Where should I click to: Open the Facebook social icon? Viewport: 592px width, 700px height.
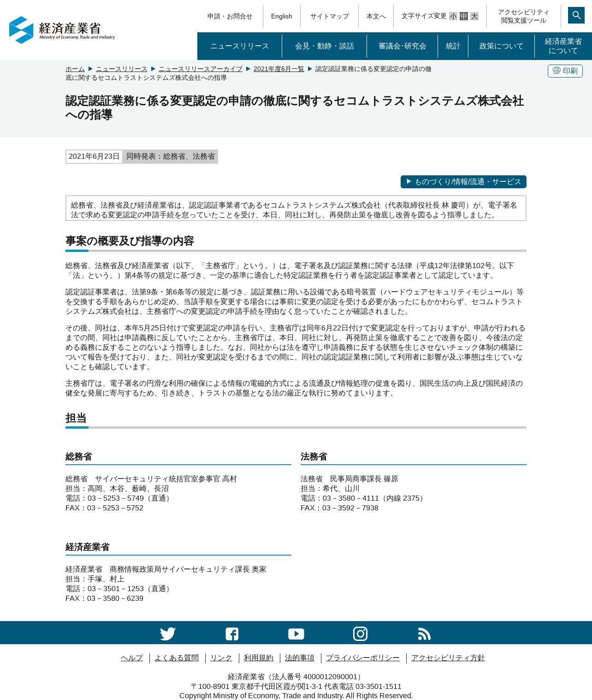click(232, 634)
